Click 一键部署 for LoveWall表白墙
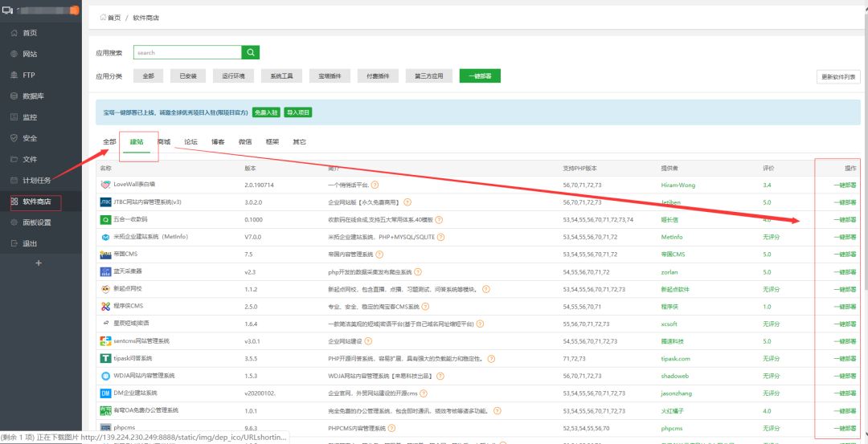Viewport: 868px width, 444px height. click(x=845, y=185)
